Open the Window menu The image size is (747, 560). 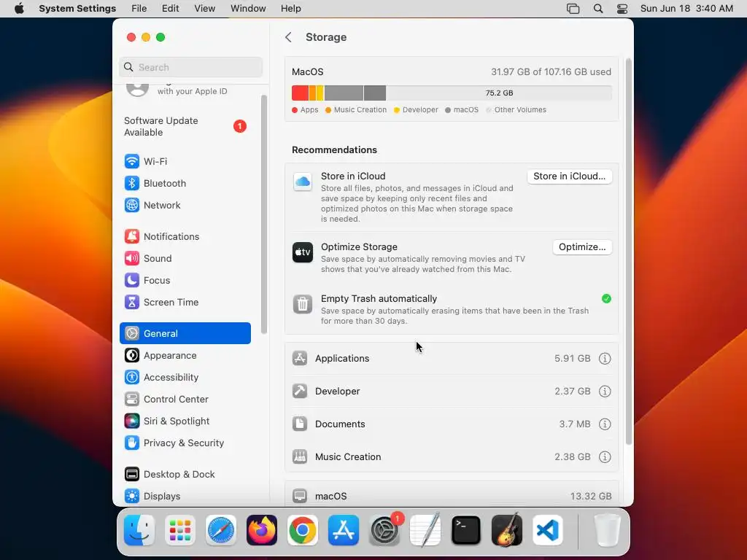248,9
